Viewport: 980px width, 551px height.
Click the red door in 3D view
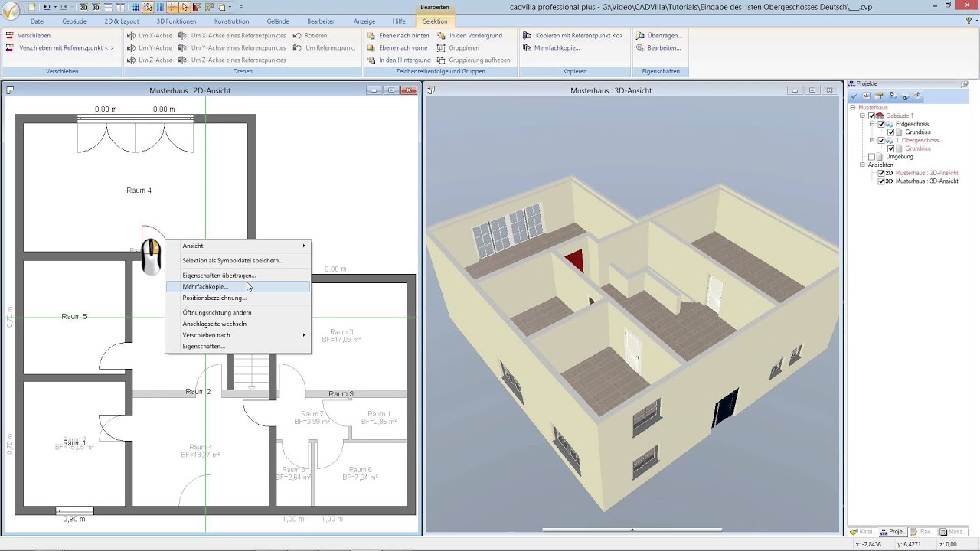tap(575, 261)
